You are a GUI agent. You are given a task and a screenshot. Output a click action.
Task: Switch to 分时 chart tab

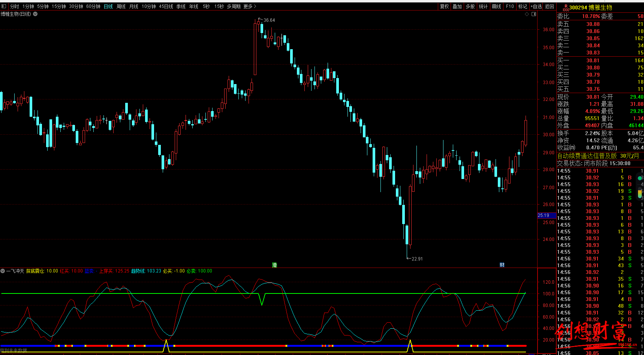(x=14, y=6)
